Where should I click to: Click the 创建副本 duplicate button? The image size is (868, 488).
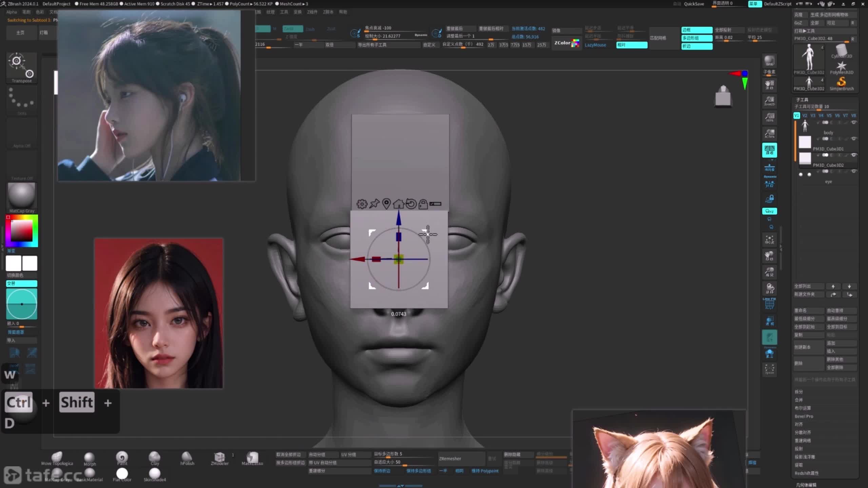click(808, 347)
